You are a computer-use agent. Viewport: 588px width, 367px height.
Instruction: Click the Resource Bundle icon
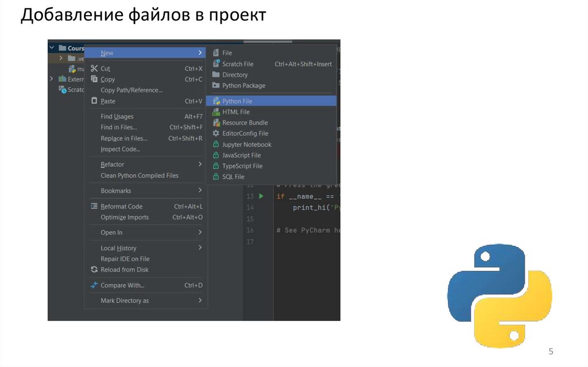coord(216,122)
